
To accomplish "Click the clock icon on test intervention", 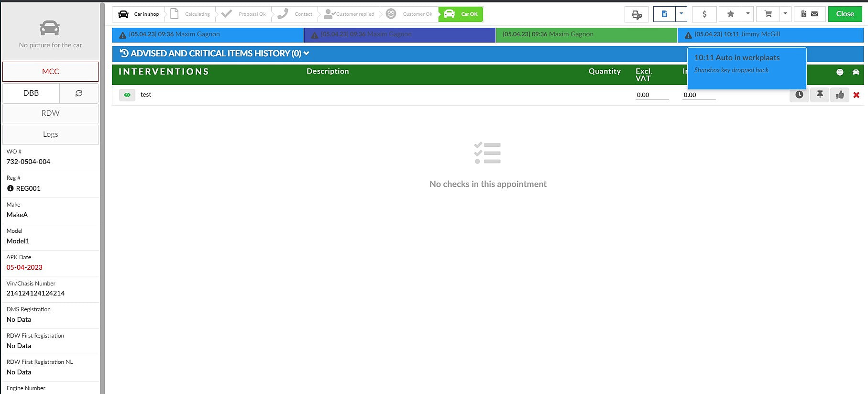I will [x=799, y=95].
